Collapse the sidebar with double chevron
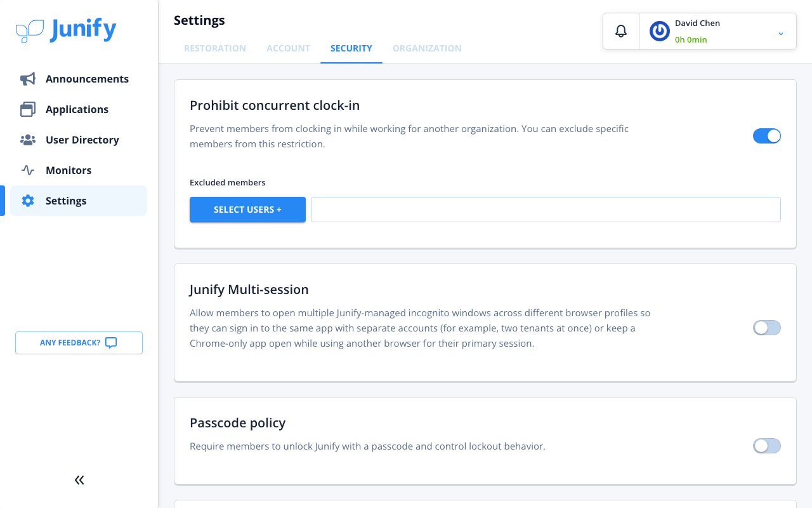Viewport: 812px width, 508px height. 79,480
